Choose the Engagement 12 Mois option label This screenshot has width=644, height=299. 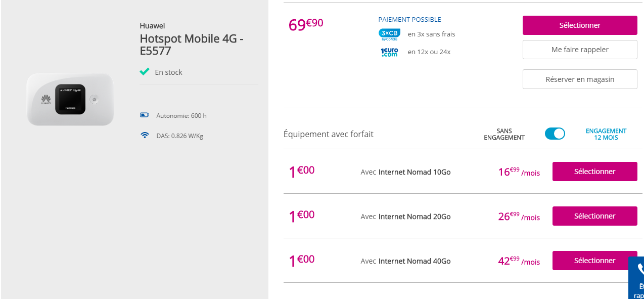[606, 134]
